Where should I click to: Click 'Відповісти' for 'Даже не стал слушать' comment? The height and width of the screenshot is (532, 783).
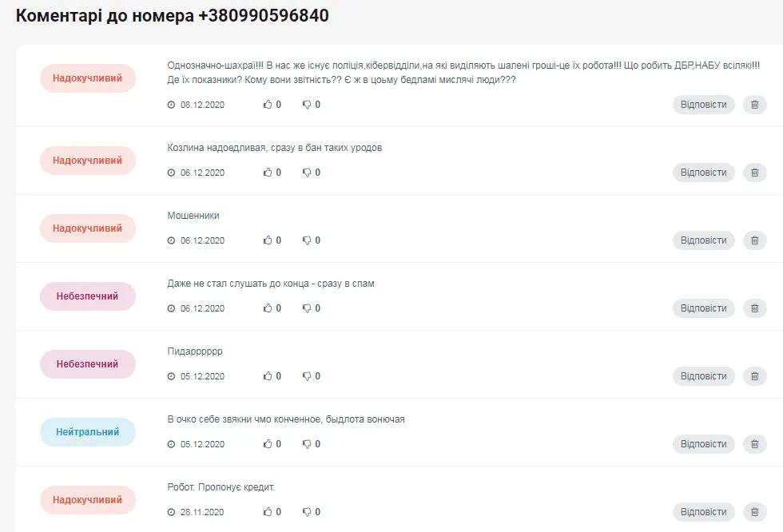point(704,308)
